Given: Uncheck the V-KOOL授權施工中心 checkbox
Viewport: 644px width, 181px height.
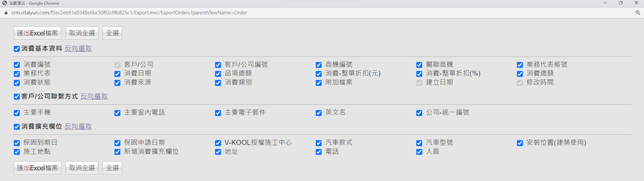Looking at the screenshot, I should (x=218, y=143).
